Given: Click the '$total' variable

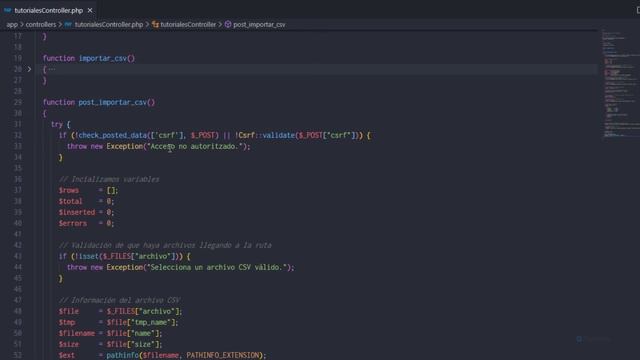Looking at the screenshot, I should tap(71, 202).
